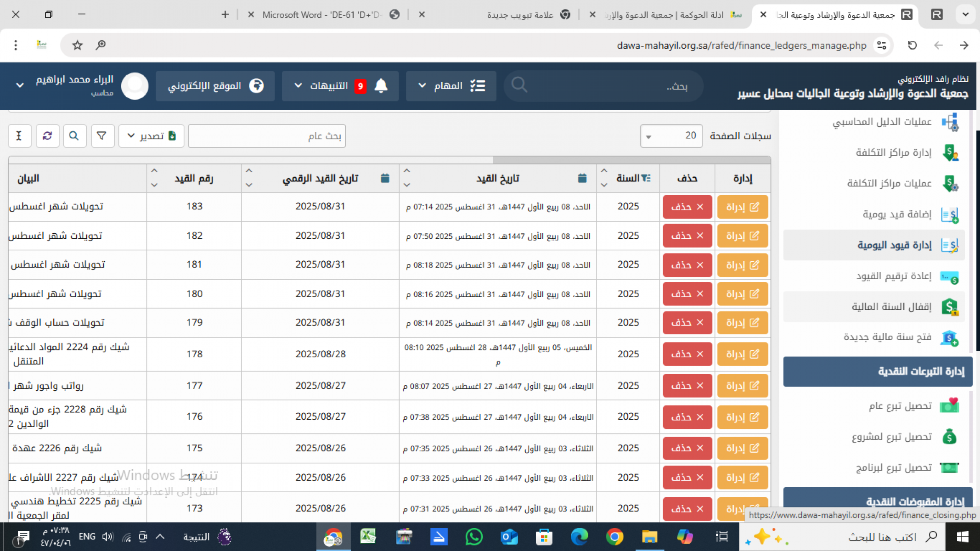
Task: Click the horizontal scrollbar above the table
Action: point(631,160)
